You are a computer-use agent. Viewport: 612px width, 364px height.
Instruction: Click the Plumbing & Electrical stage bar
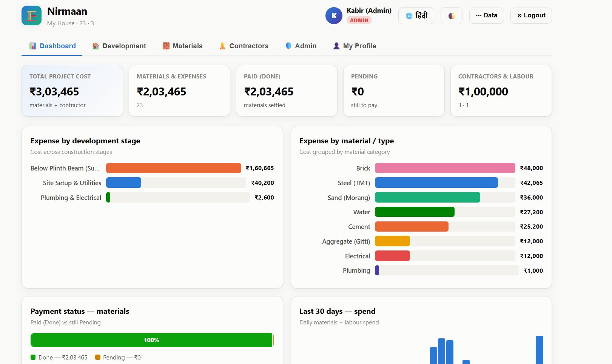point(108,198)
